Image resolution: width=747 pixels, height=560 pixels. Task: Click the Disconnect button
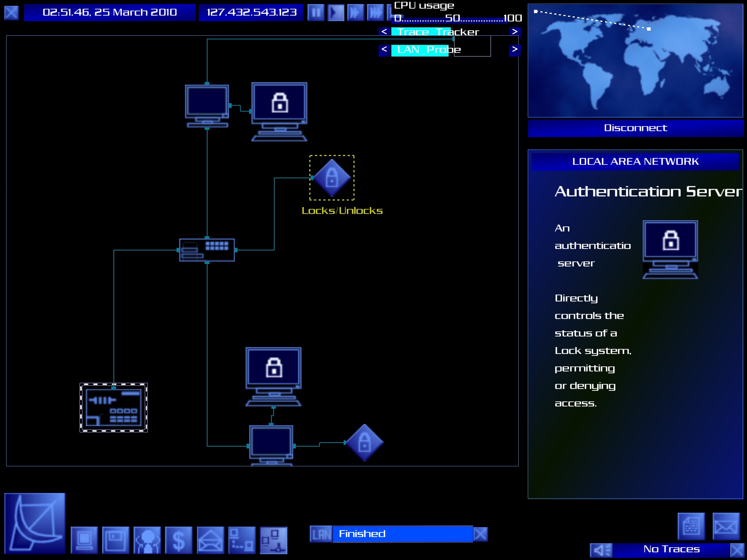coord(635,128)
